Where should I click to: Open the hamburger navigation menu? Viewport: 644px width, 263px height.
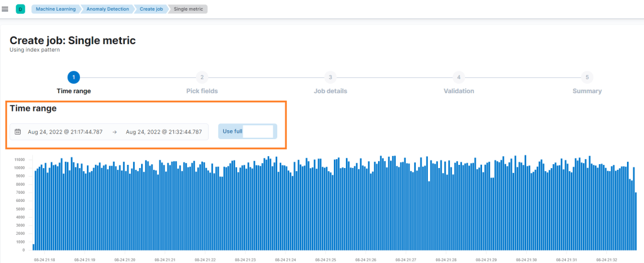(x=5, y=9)
